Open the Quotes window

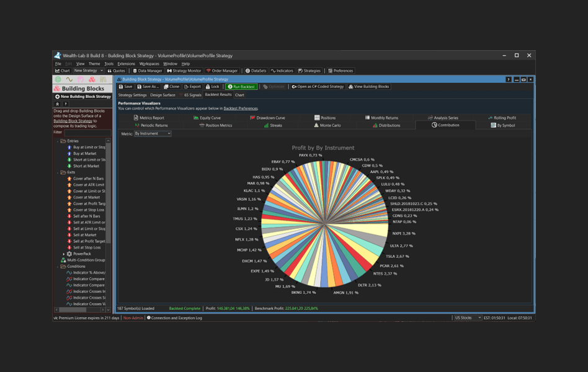click(116, 71)
